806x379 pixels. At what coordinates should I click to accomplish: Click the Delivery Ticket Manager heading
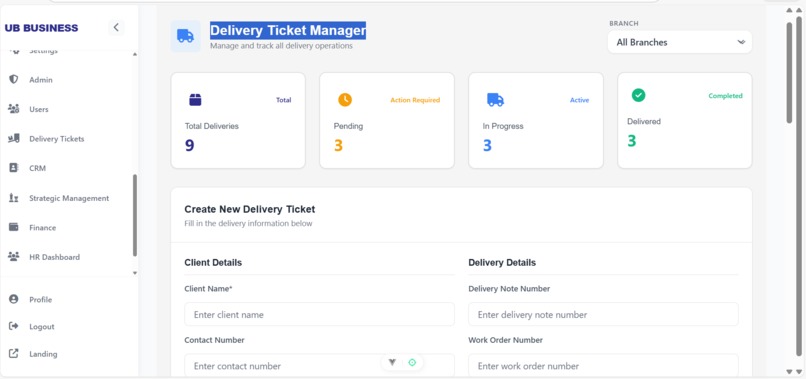click(x=288, y=30)
